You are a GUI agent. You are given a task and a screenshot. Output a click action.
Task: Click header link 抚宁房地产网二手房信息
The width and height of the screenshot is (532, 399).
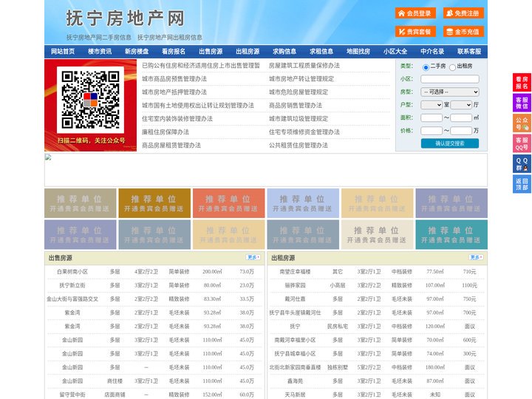pyautogui.click(x=99, y=38)
